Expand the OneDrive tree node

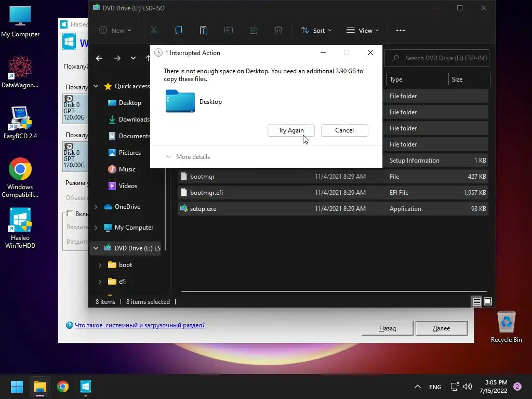pos(96,207)
